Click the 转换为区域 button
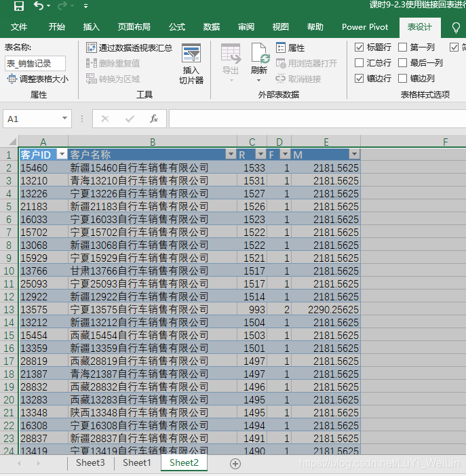The height and width of the screenshot is (476, 466). coord(113,79)
